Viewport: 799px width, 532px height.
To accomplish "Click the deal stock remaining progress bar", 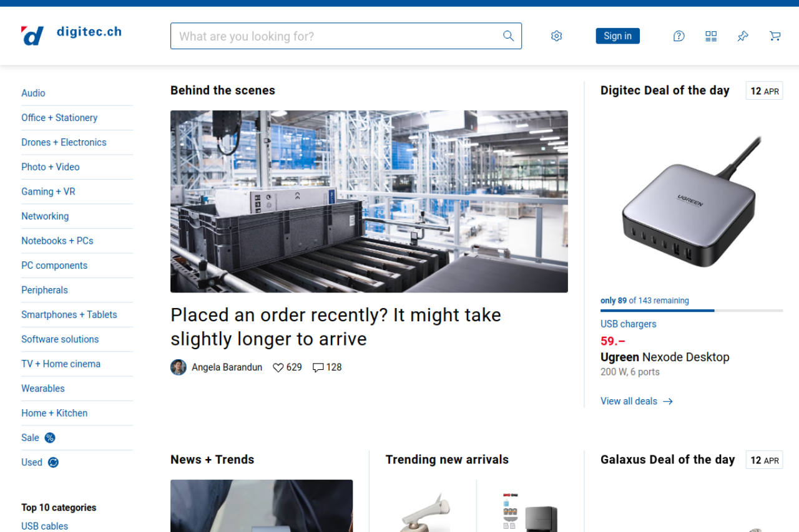I will (x=691, y=311).
